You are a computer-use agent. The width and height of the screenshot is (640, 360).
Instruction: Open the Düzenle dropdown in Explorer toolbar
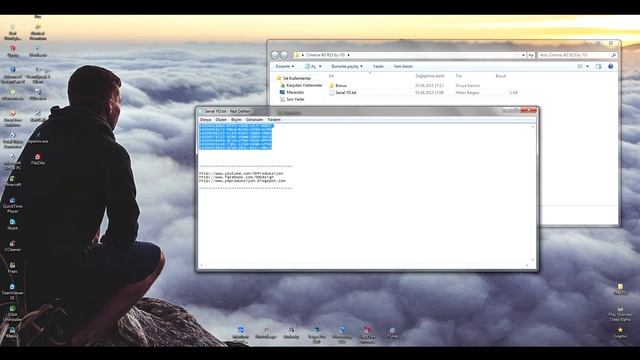[x=284, y=66]
